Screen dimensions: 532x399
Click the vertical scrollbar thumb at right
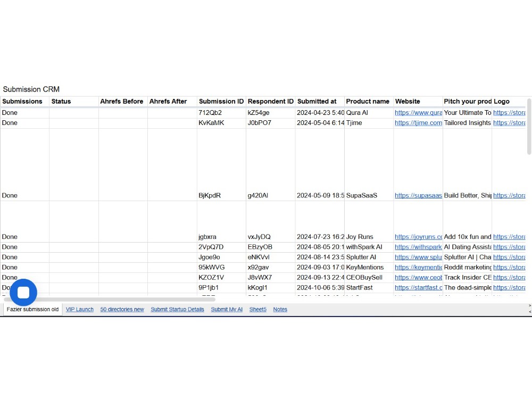pos(529,126)
